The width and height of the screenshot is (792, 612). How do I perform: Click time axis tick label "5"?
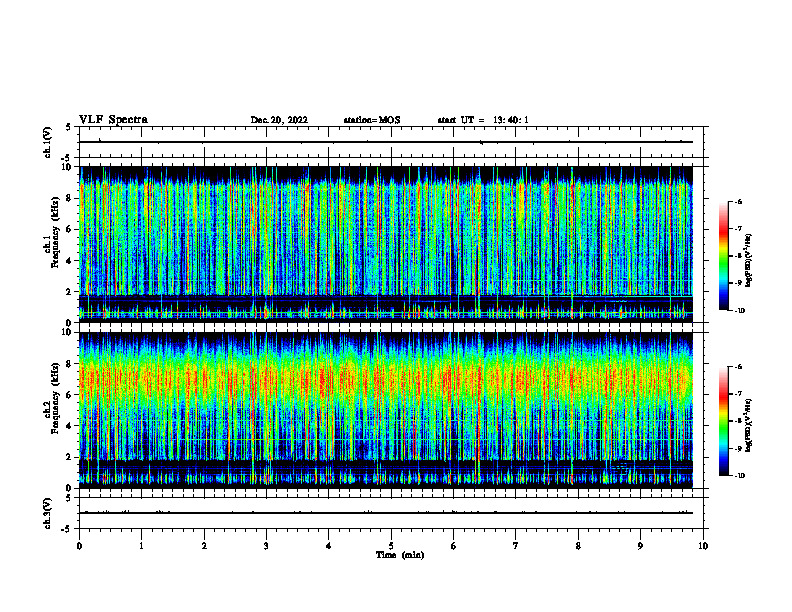tap(391, 546)
